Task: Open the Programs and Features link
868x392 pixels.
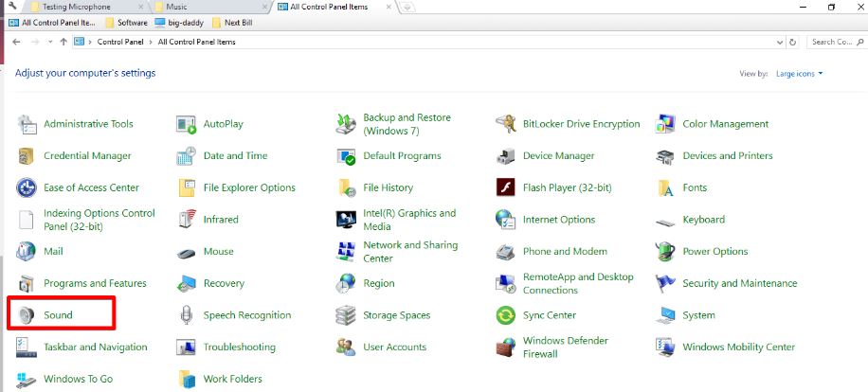Action: [95, 283]
